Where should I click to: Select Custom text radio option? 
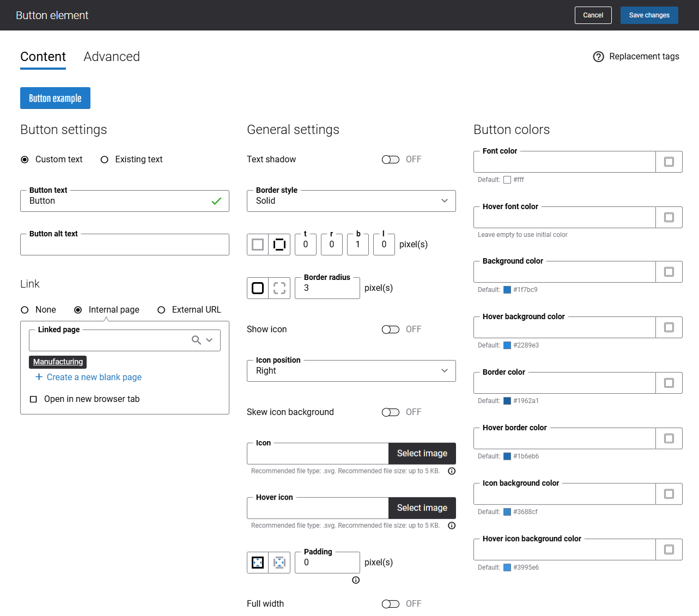pyautogui.click(x=25, y=160)
